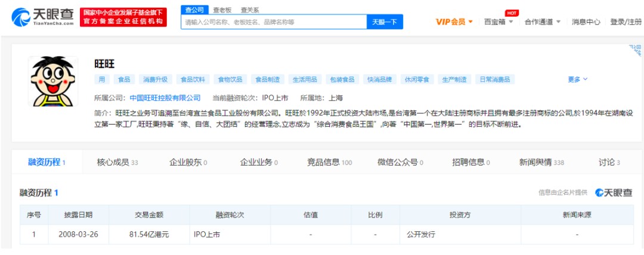Expand the 百宝箱 menu
The height and width of the screenshot is (255, 644).
point(499,22)
